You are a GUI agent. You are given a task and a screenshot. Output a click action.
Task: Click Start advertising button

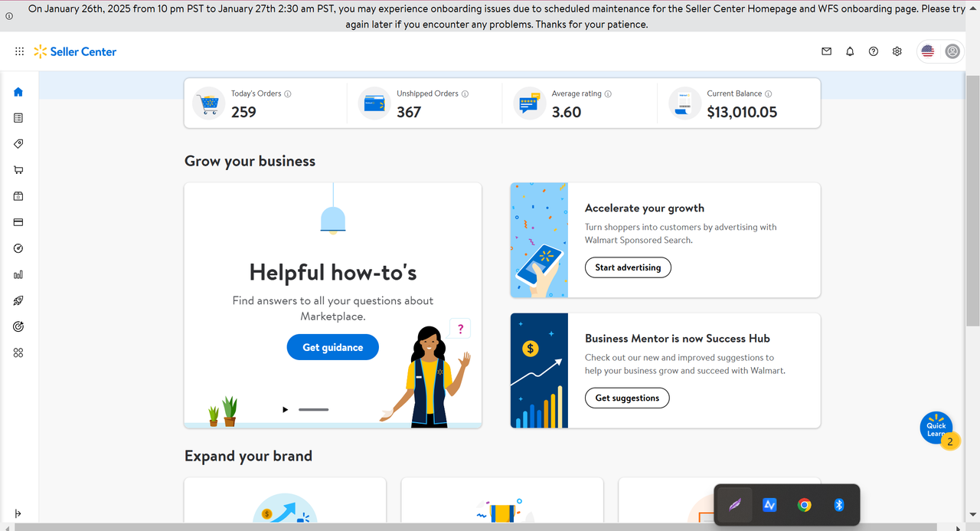pos(628,267)
